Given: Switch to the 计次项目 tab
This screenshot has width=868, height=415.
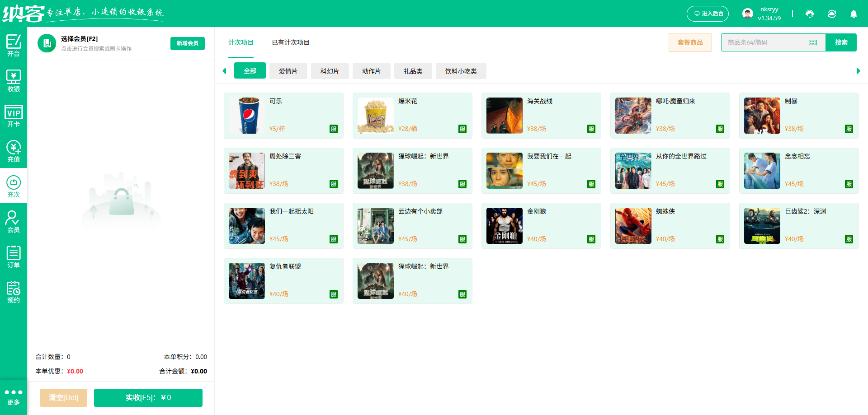Looking at the screenshot, I should coord(241,42).
